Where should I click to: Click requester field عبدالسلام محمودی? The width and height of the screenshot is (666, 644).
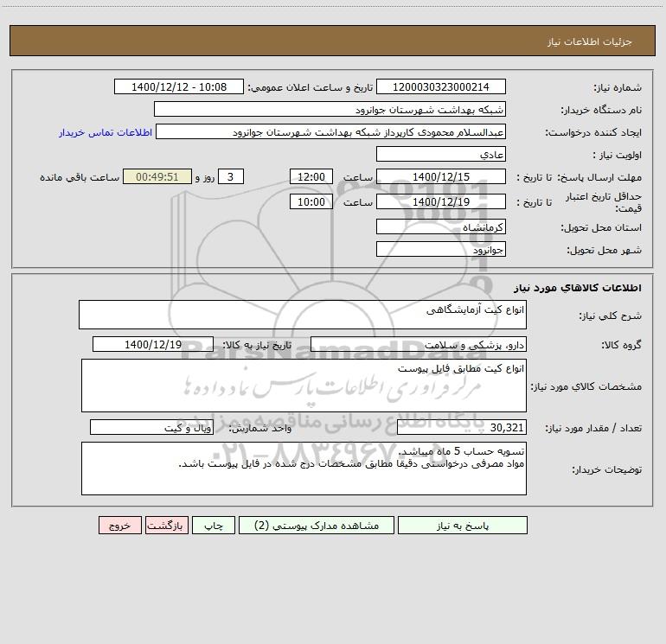[x=331, y=131]
